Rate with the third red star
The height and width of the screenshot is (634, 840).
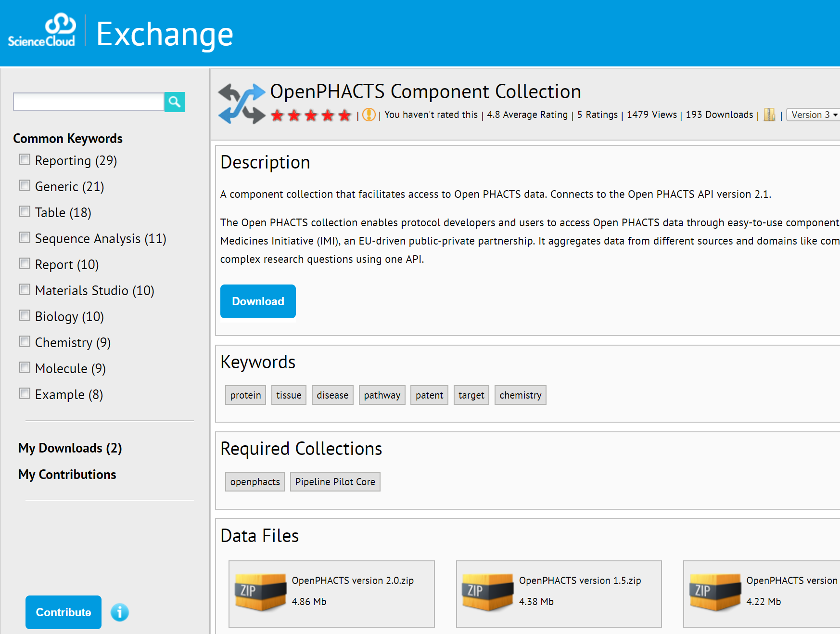point(311,115)
